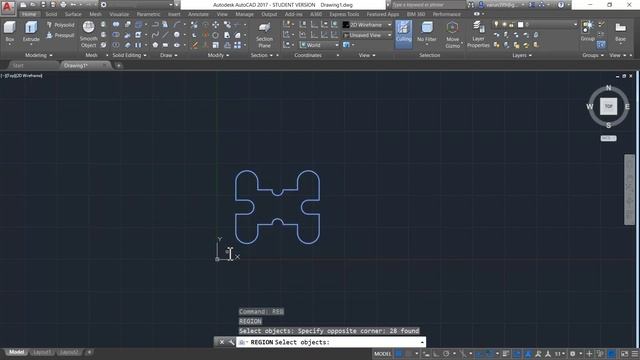Toggle polar tracking in status bar

tap(446, 354)
